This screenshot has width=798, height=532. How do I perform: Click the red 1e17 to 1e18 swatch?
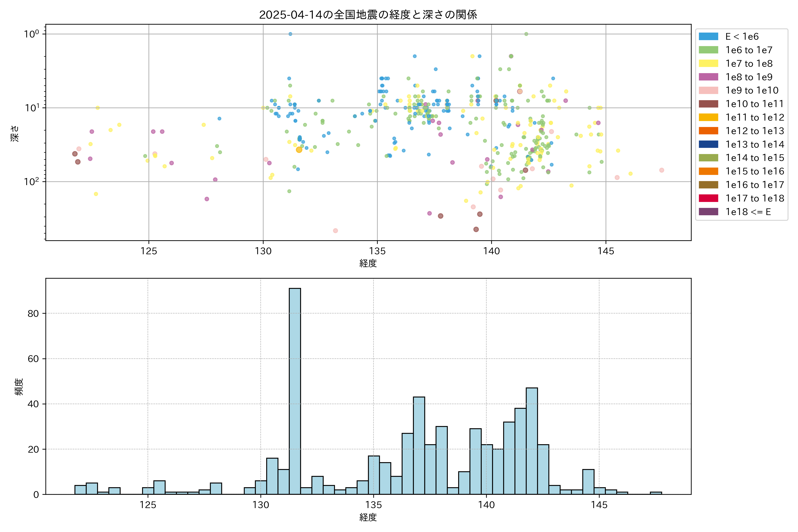(x=708, y=198)
